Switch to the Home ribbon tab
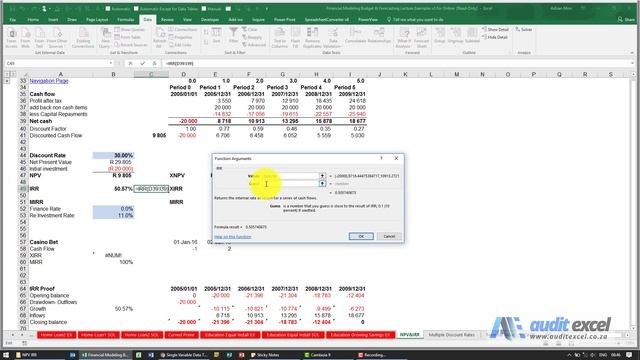The image size is (640, 360). tap(33, 20)
